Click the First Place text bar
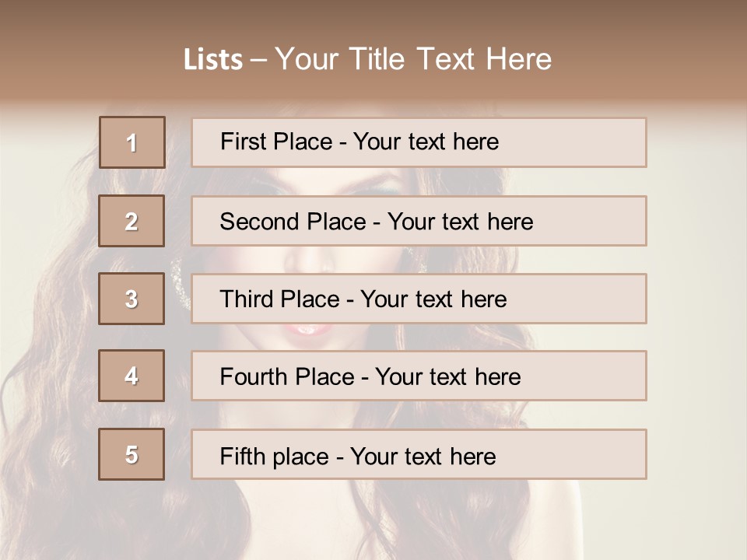 click(419, 142)
